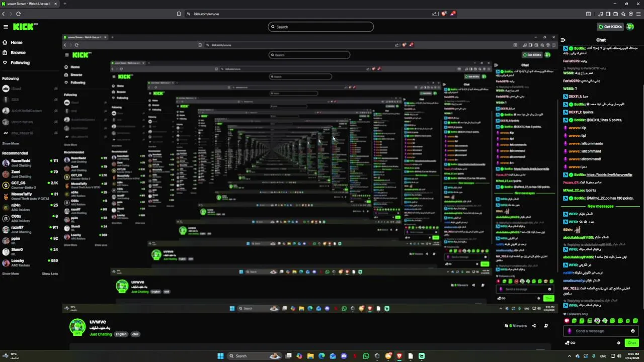Click the volume icon in system tray
The height and width of the screenshot is (362, 644).
click(619, 356)
